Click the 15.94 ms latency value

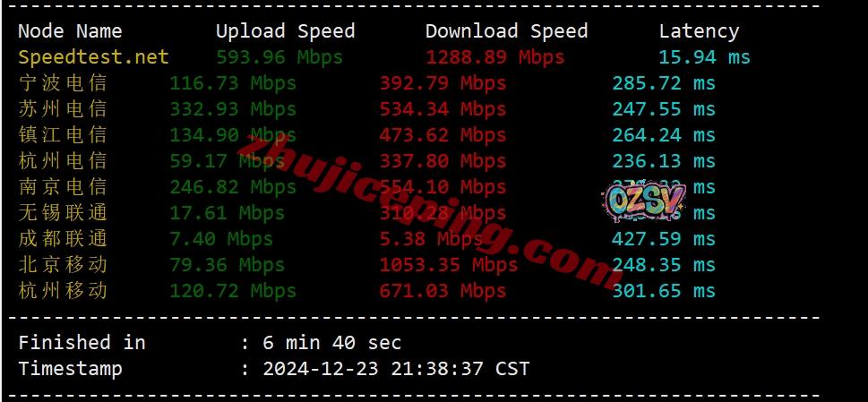coord(705,57)
